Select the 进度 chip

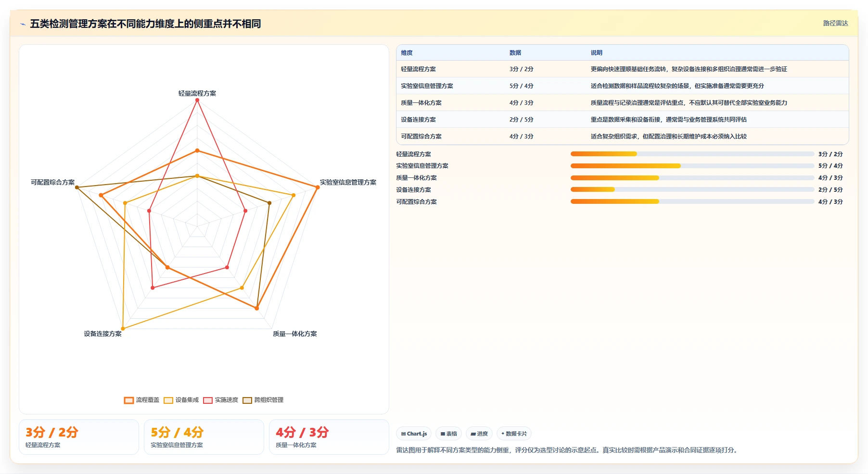click(479, 434)
